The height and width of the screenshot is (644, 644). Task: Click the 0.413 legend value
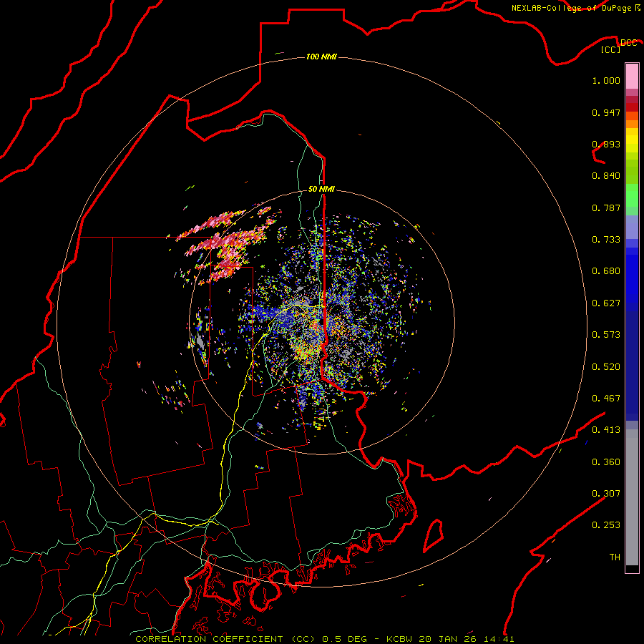point(606,430)
